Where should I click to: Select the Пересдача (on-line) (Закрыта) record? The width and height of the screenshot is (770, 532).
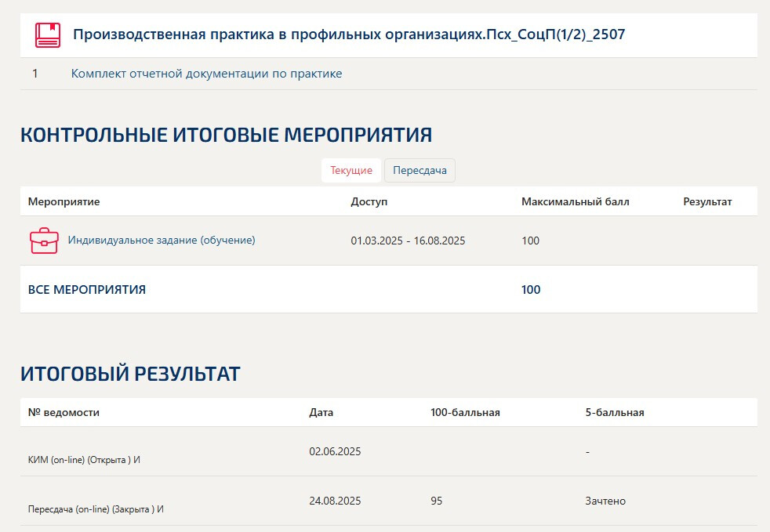[96, 508]
